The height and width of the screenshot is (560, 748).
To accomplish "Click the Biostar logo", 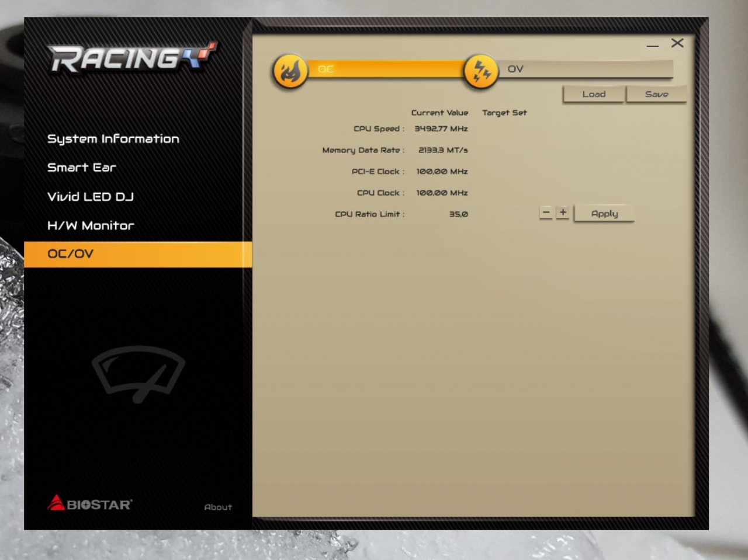I will point(90,503).
